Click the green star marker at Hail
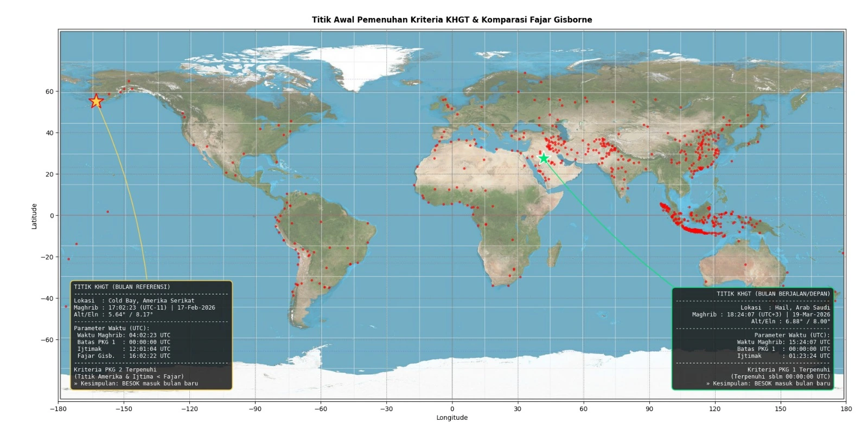 [544, 158]
